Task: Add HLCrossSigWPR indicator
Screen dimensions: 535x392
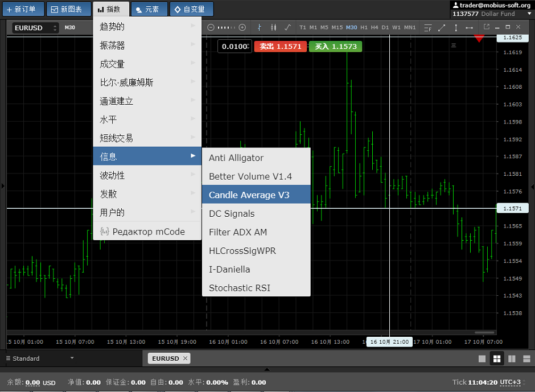Action: [x=256, y=251]
